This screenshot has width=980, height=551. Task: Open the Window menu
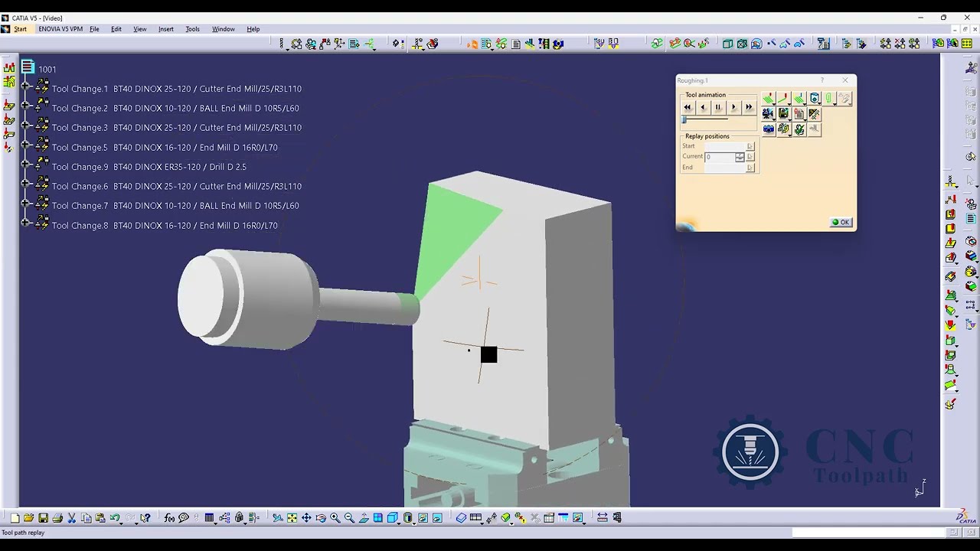point(224,29)
